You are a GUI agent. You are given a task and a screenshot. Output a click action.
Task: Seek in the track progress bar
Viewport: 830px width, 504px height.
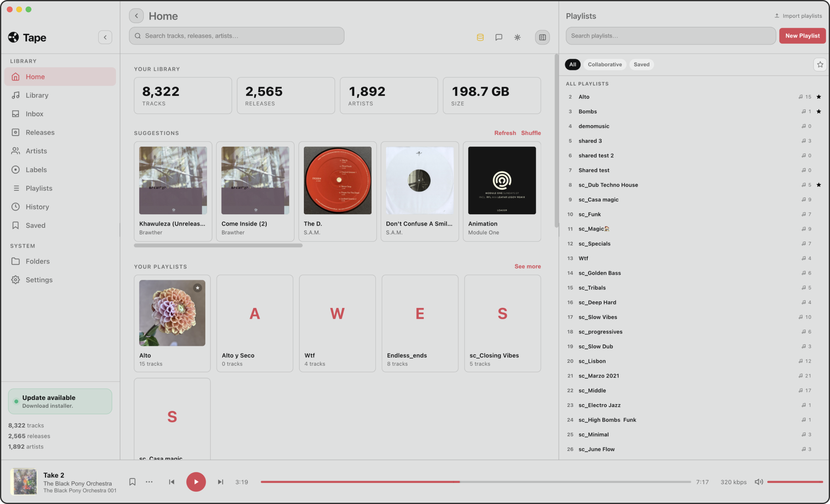[476, 482]
